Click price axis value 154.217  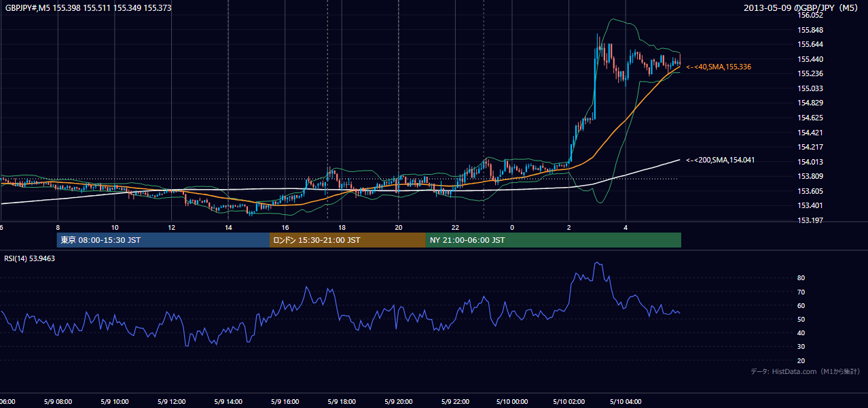(x=811, y=147)
